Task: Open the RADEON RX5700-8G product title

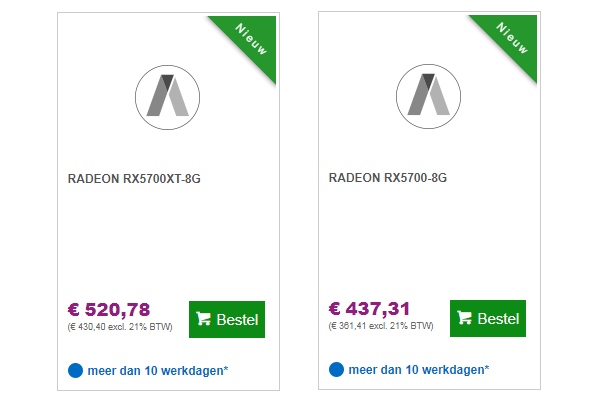Action: coord(388,179)
